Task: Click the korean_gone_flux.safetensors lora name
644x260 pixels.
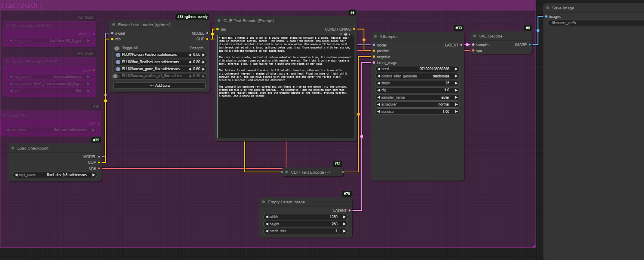Action: point(151,69)
